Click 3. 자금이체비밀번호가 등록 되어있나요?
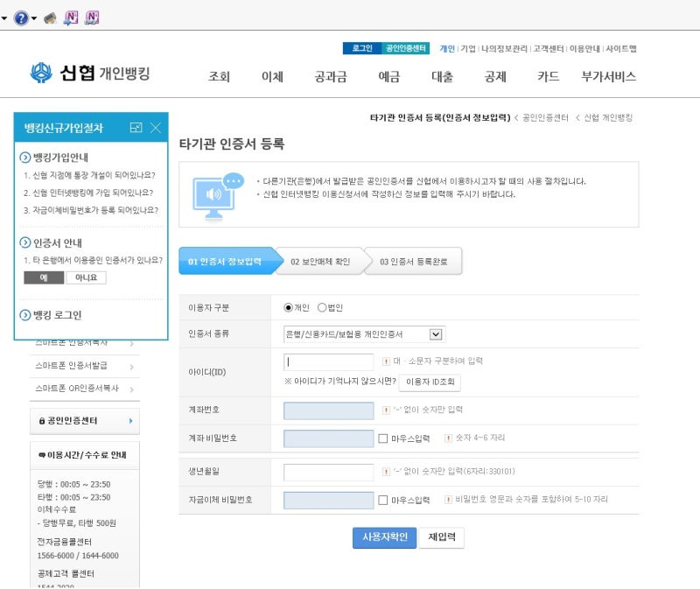Screen dimensions: 700x589 [91, 210]
